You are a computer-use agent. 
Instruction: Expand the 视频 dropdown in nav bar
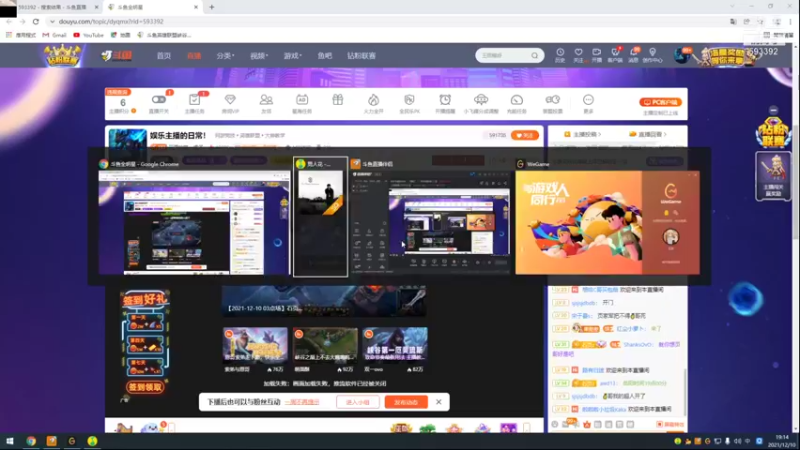tap(259, 56)
